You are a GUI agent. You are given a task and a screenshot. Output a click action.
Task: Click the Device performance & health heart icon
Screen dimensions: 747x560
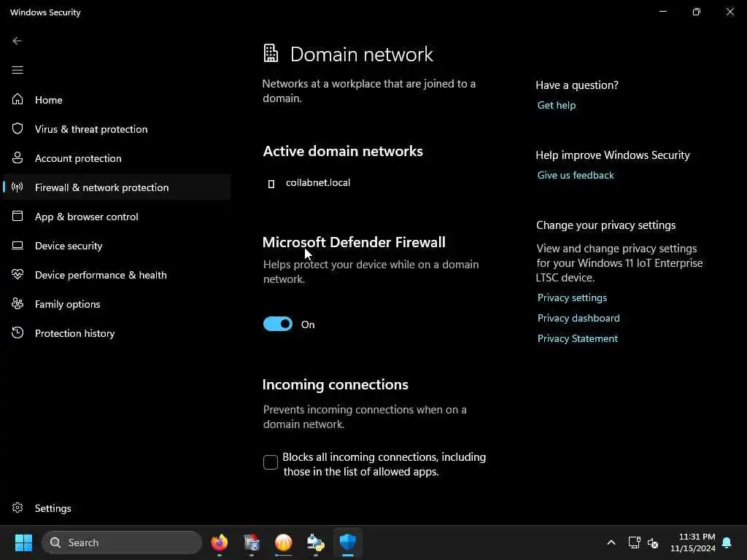(18, 274)
